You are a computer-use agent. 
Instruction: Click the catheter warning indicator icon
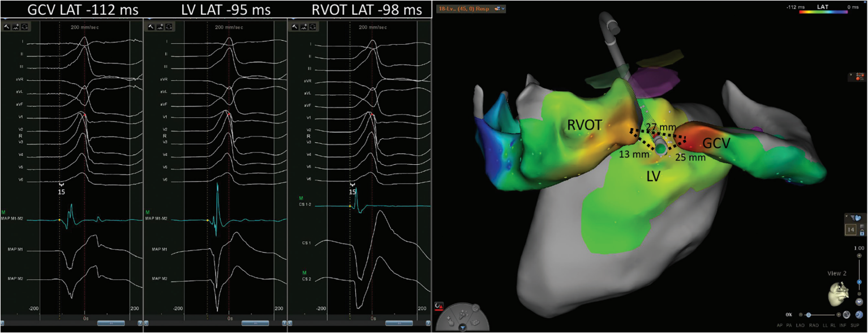point(438,308)
